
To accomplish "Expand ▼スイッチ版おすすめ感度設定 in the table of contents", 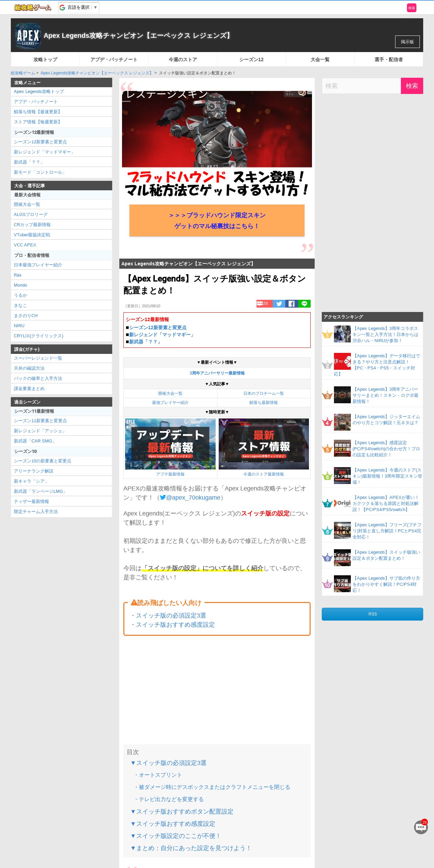I will coord(173,824).
